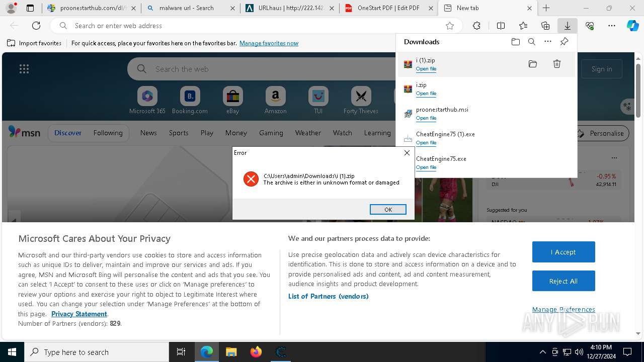
Task: Open the Manage Preferences link
Action: pyautogui.click(x=563, y=309)
